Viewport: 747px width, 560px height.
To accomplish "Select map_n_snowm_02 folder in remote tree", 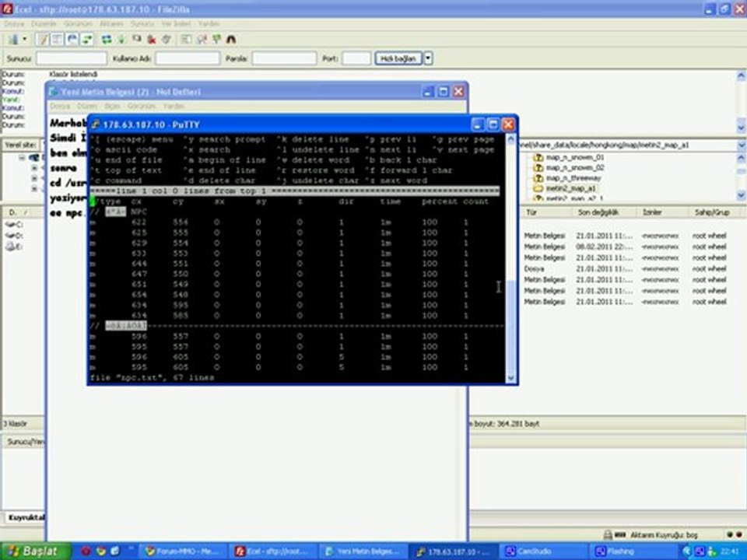I will pyautogui.click(x=574, y=168).
